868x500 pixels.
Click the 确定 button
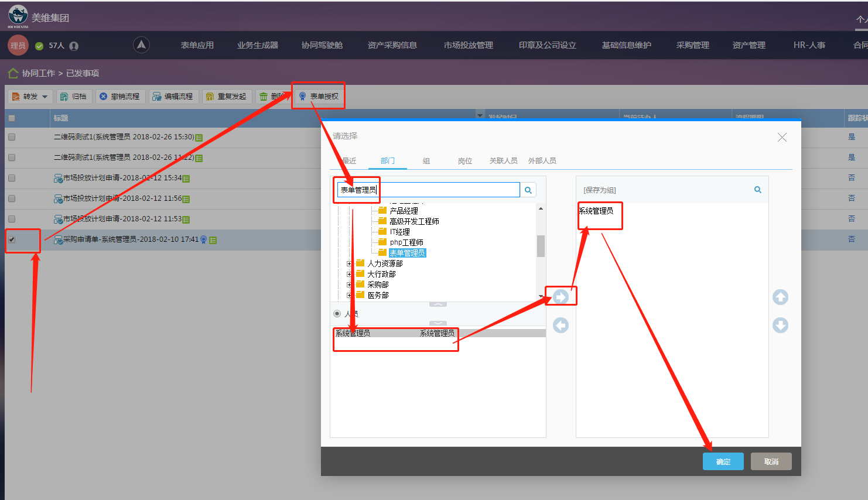723,461
